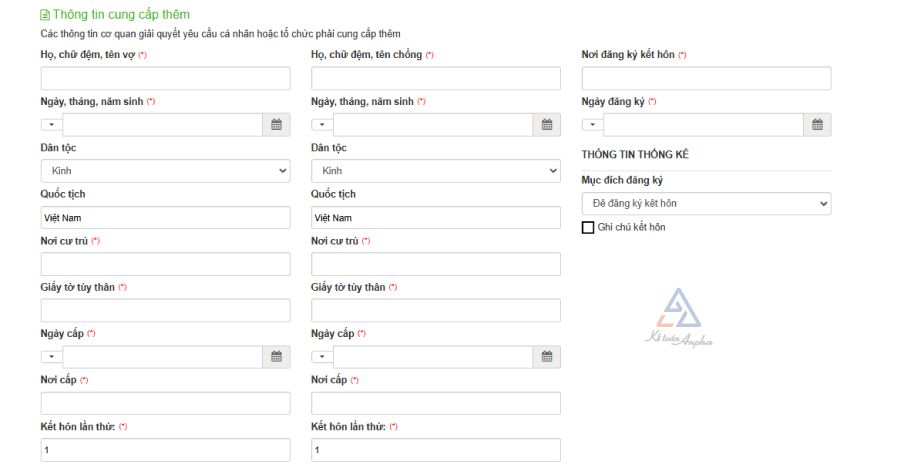This screenshot has height=472, width=900.
Task: Open date format toggle beside wife's birth date
Action: [51, 125]
